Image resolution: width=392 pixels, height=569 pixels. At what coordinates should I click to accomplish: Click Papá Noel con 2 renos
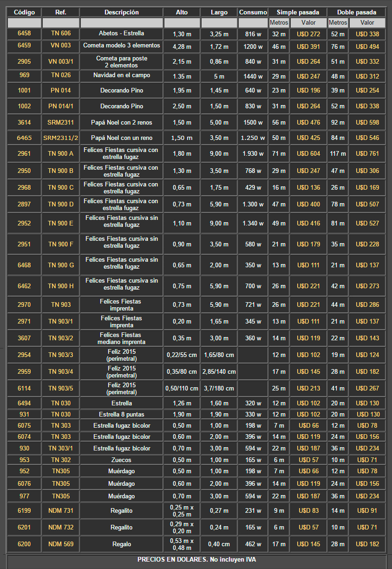click(x=121, y=123)
